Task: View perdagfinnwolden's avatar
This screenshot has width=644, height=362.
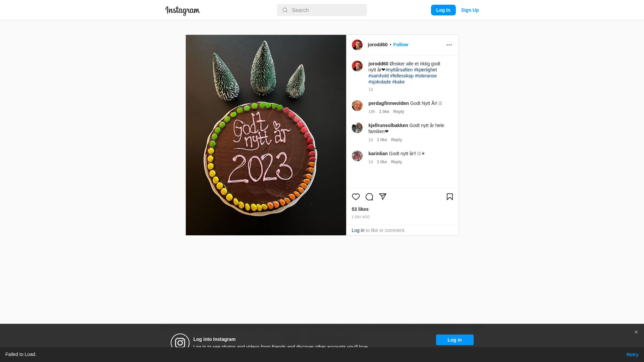Action: pyautogui.click(x=357, y=106)
